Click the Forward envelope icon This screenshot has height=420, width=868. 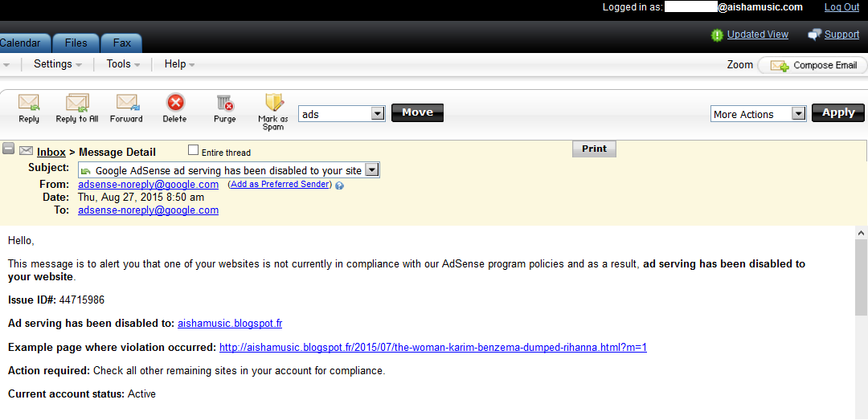(x=127, y=102)
